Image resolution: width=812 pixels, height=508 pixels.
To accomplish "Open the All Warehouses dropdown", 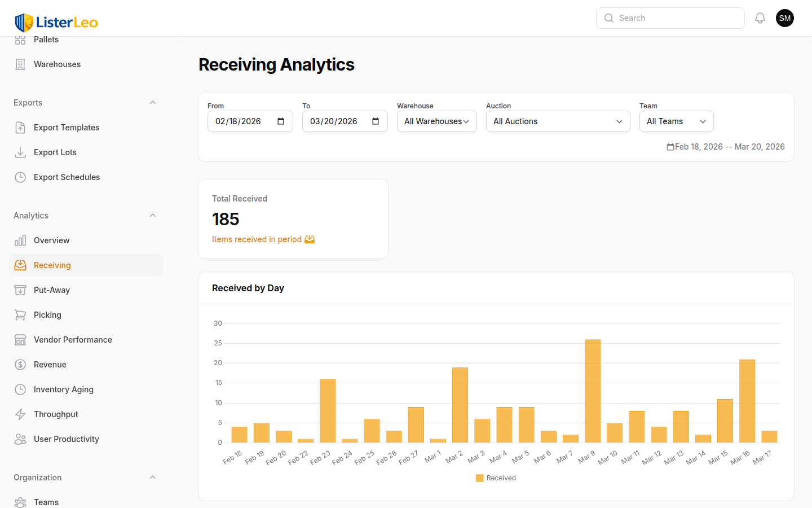I will point(436,121).
